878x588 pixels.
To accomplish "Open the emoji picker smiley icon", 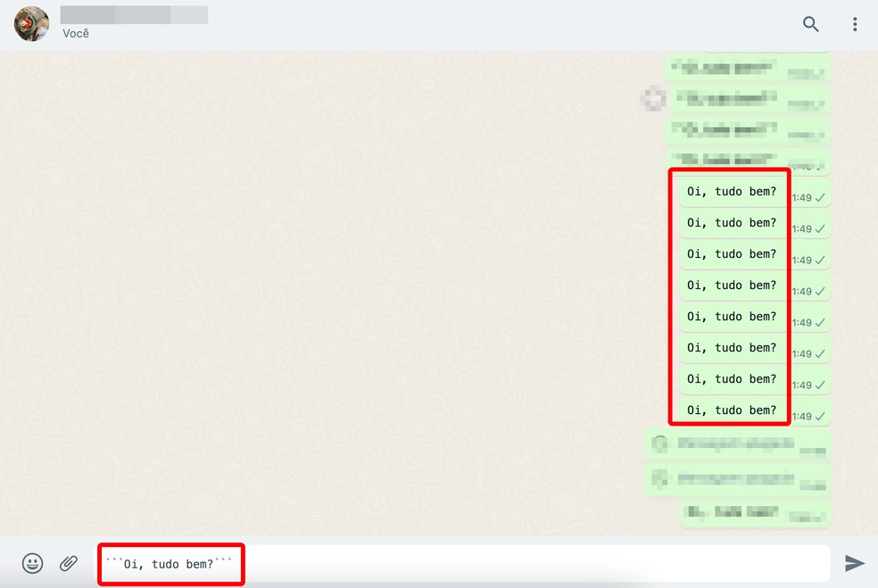I will click(x=32, y=563).
